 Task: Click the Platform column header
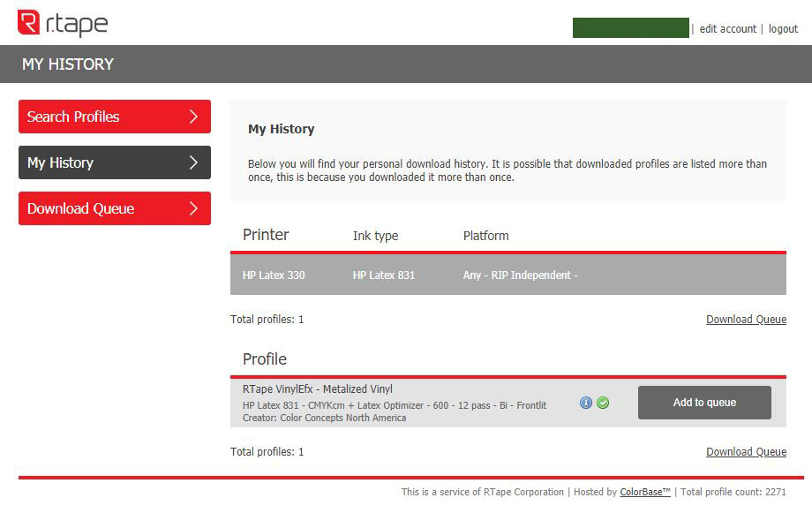tap(485, 236)
